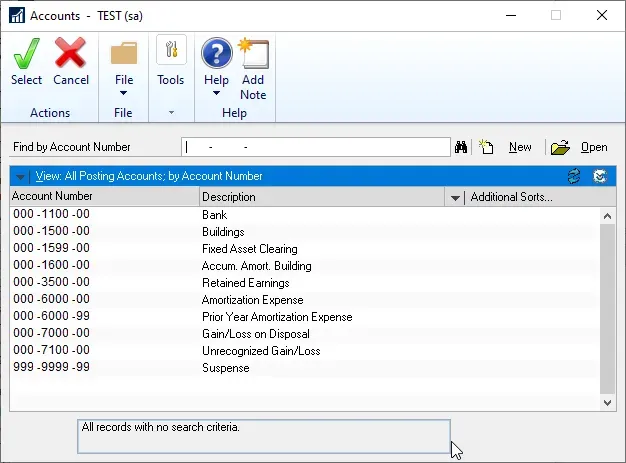Screen dimensions: 626x463
Task: Minimize the Accounts window
Action: click(x=511, y=16)
